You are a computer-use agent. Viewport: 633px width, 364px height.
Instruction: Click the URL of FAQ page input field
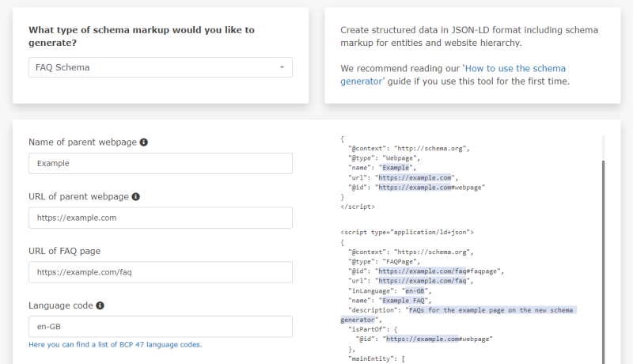coord(161,272)
